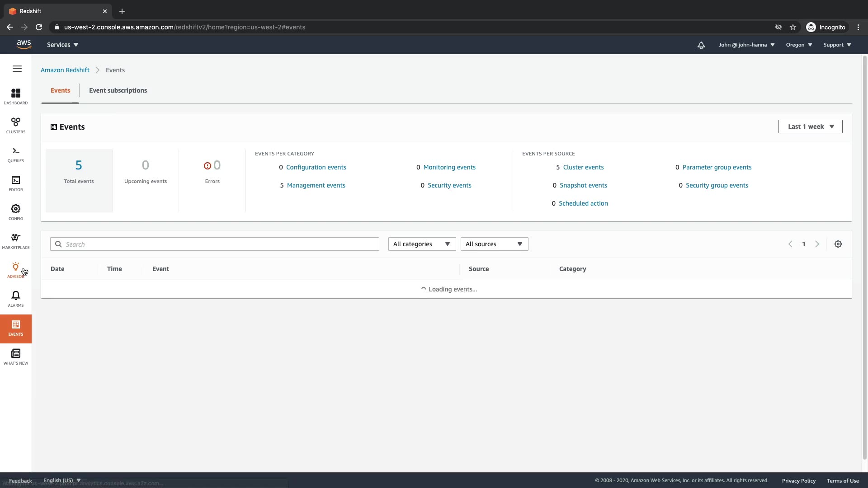Viewport: 868px width, 488px height.
Task: Toggle the hamburger navigation menu
Action: pos(17,69)
